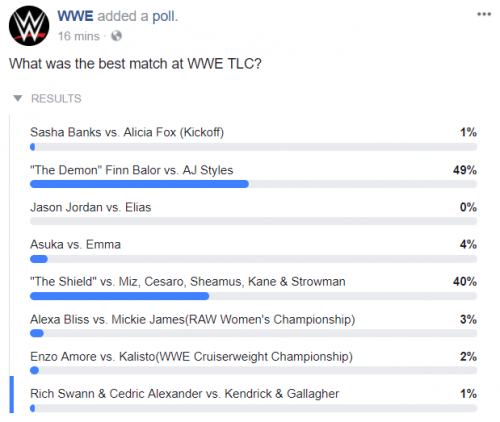Click the WWE logo profile picture
Screen dimensions: 500x422
point(29,26)
